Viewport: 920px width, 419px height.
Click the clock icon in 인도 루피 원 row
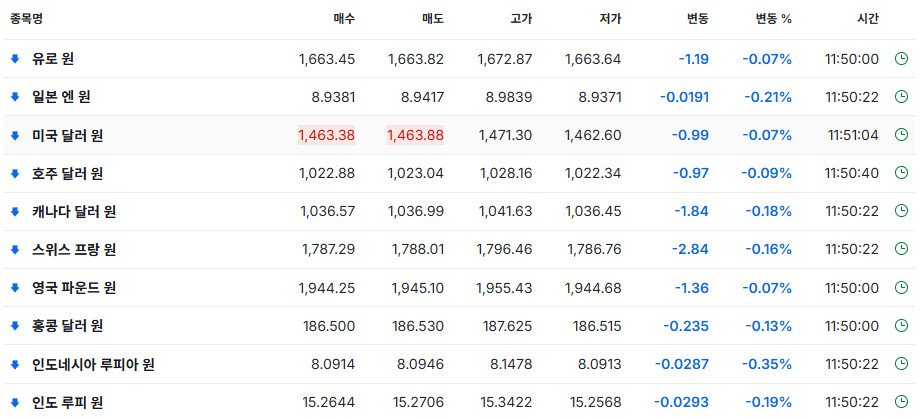[x=901, y=402]
